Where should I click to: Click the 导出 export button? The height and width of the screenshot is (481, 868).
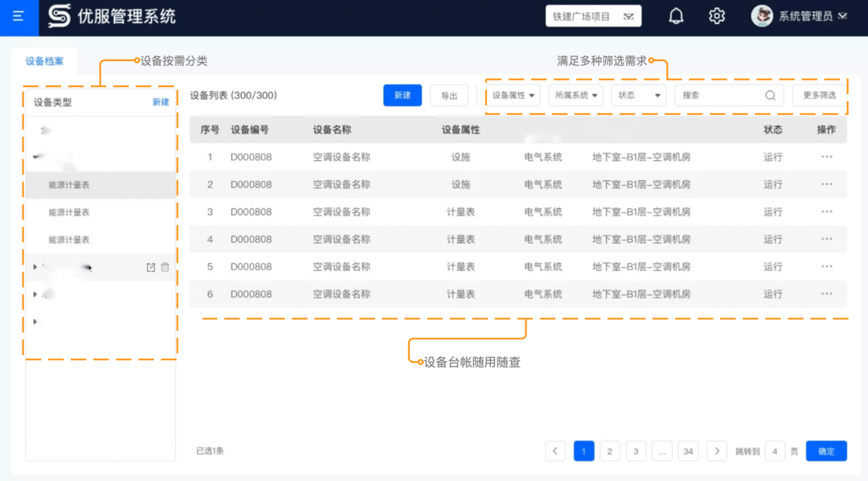pyautogui.click(x=449, y=95)
